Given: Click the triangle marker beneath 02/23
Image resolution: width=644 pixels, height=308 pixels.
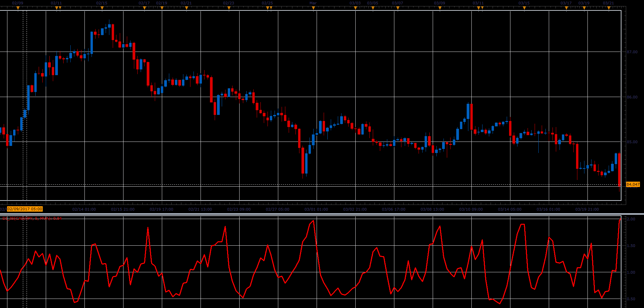Looking at the screenshot, I should pyautogui.click(x=229, y=8).
